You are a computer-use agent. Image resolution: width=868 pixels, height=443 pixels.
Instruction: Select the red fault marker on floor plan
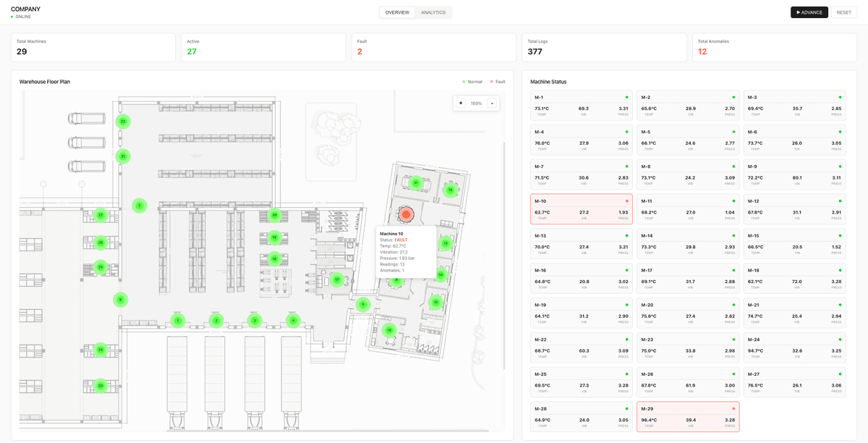coord(406,214)
